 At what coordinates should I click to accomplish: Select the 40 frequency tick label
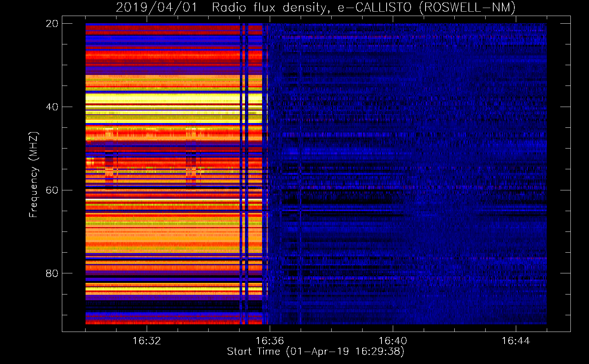(x=52, y=107)
